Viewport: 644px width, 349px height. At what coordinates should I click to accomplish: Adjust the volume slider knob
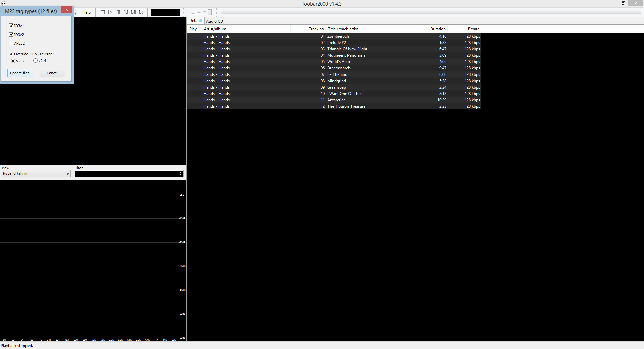pyautogui.click(x=210, y=12)
